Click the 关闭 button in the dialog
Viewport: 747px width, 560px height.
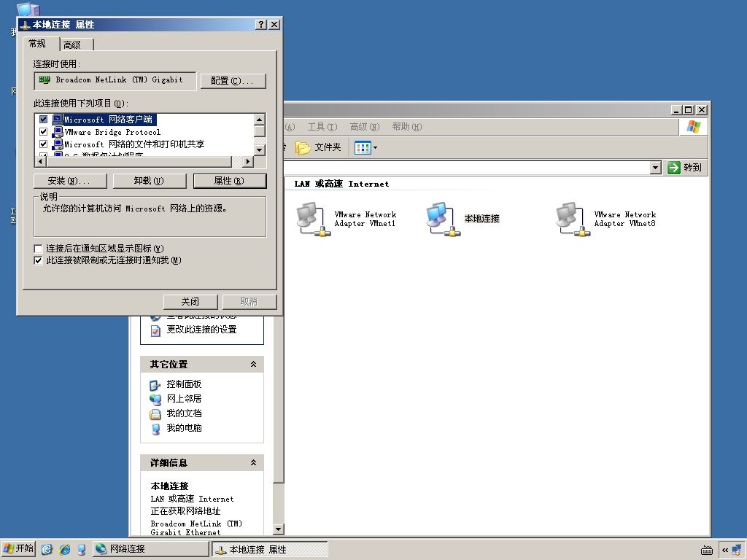[190, 302]
